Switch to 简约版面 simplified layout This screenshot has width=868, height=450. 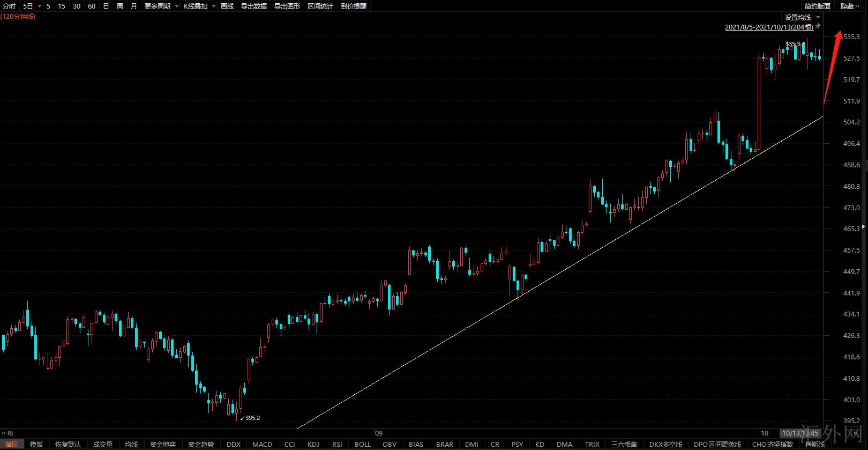817,6
